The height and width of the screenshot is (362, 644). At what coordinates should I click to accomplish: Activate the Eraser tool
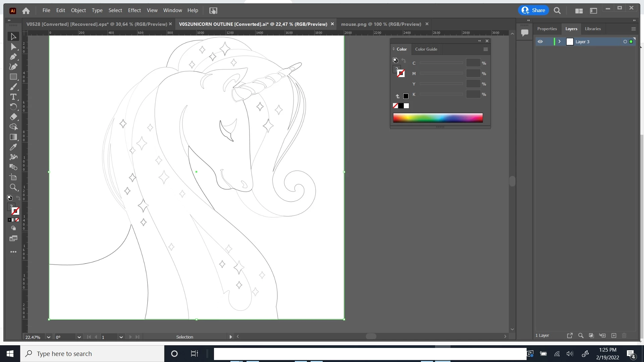coord(13,117)
